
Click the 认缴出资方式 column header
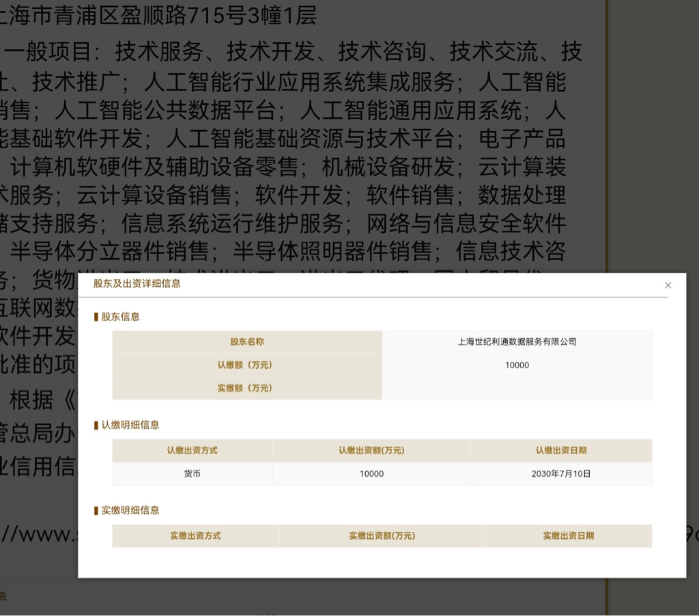(x=192, y=451)
